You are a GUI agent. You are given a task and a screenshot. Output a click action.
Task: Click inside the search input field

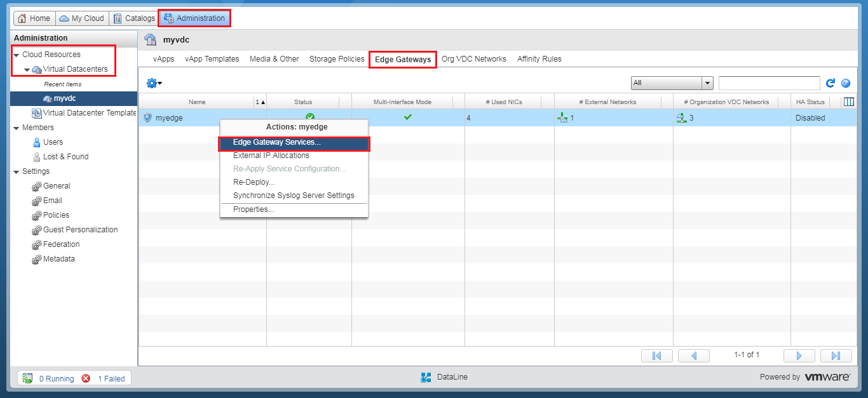click(769, 83)
